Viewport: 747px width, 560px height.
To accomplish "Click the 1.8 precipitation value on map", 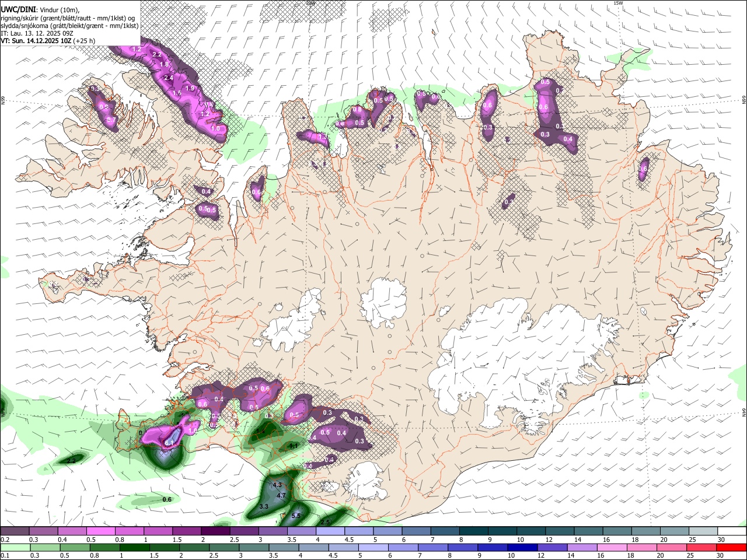I will pos(165,64).
